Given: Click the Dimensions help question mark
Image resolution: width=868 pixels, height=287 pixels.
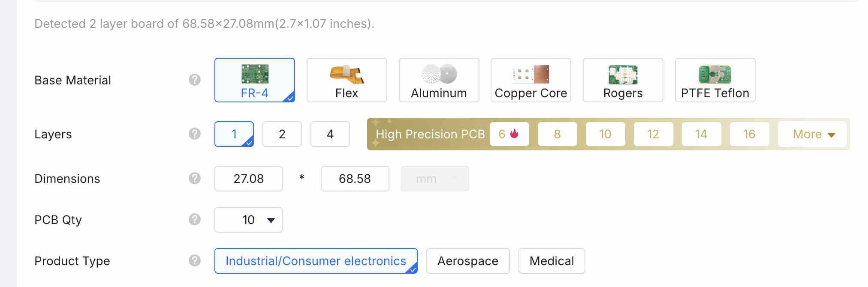Looking at the screenshot, I should tap(195, 179).
